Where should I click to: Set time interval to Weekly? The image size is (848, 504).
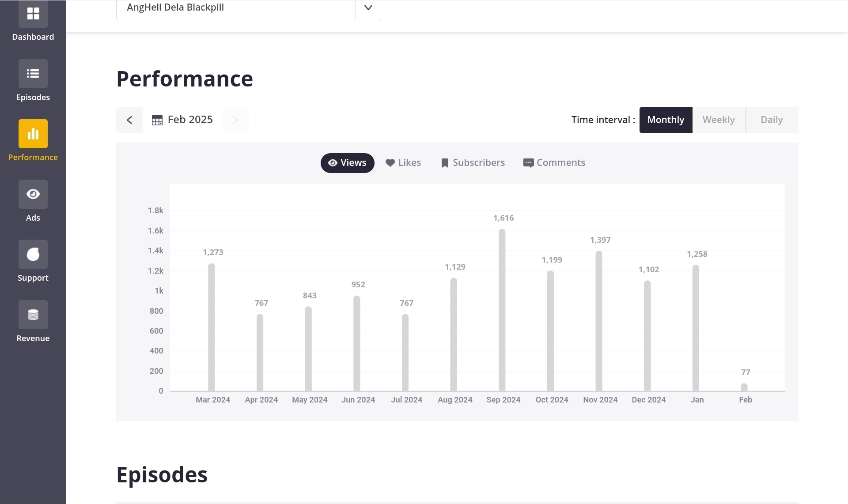click(x=719, y=120)
